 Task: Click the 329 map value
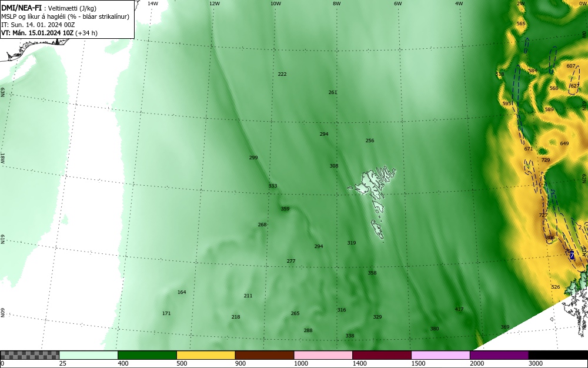[377, 317]
